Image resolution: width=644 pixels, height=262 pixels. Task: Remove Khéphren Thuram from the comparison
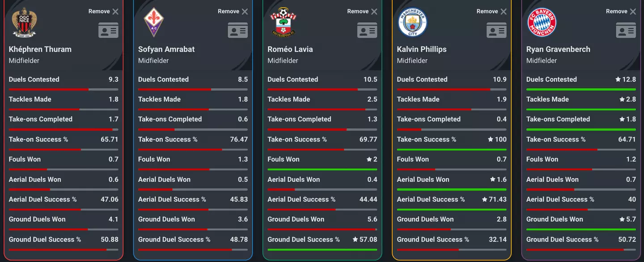tap(115, 12)
